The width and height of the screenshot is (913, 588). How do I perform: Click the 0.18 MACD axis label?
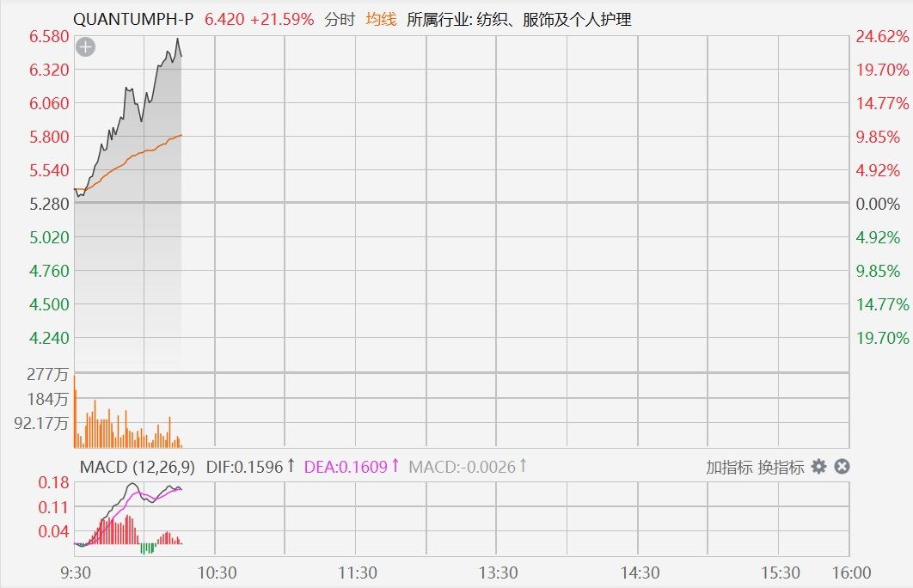tap(53, 482)
